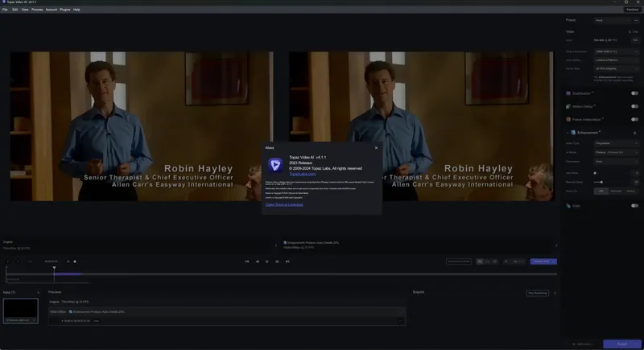
Task: Step back one frame
Action: (257, 261)
